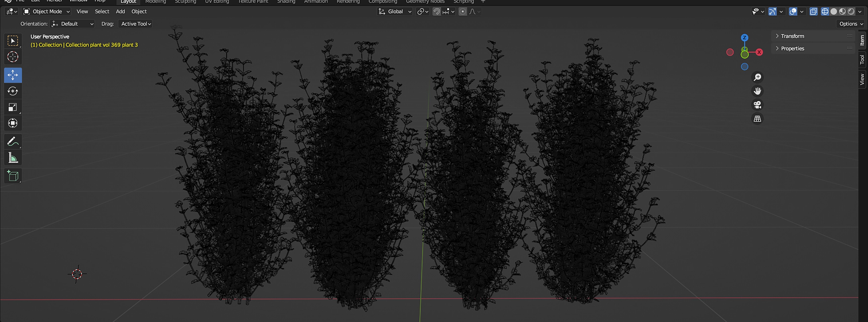The height and width of the screenshot is (322, 868).
Task: Open the editor type dropdown
Action: coord(11,11)
